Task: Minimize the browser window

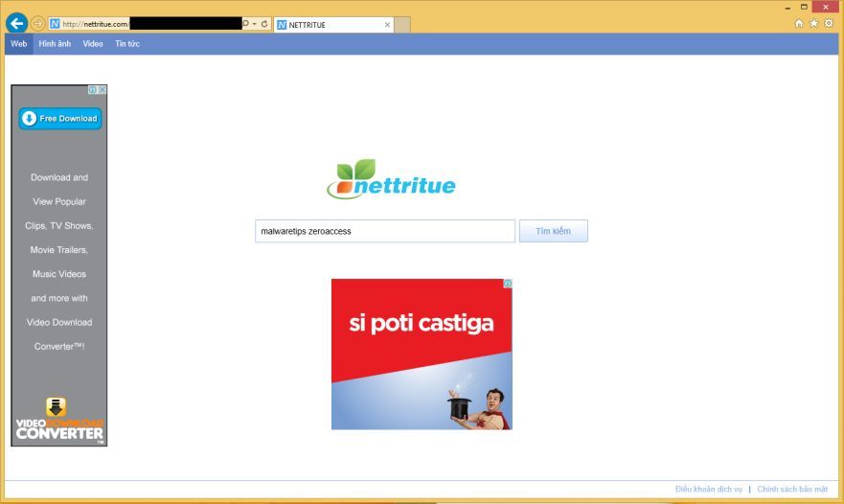Action: [x=787, y=7]
